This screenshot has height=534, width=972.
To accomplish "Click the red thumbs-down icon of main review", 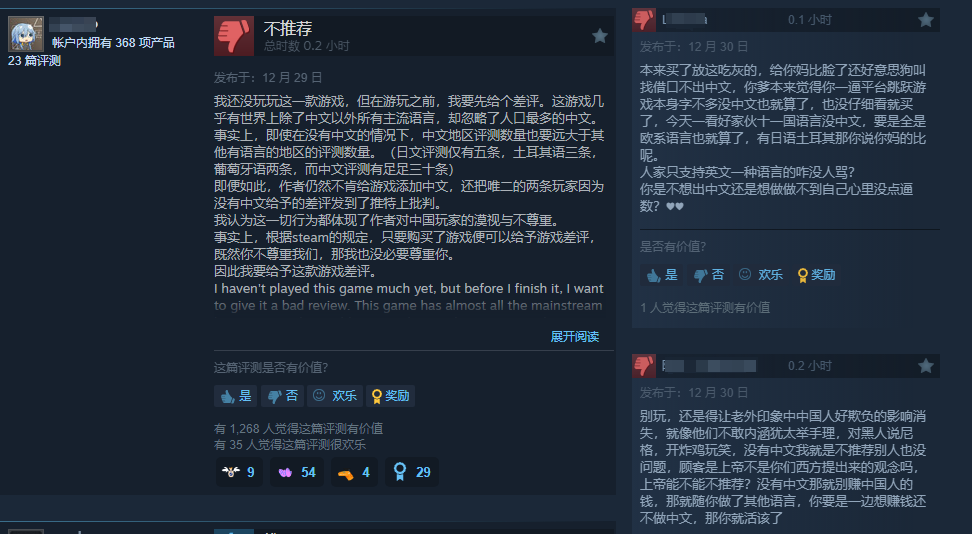I will [x=234, y=36].
